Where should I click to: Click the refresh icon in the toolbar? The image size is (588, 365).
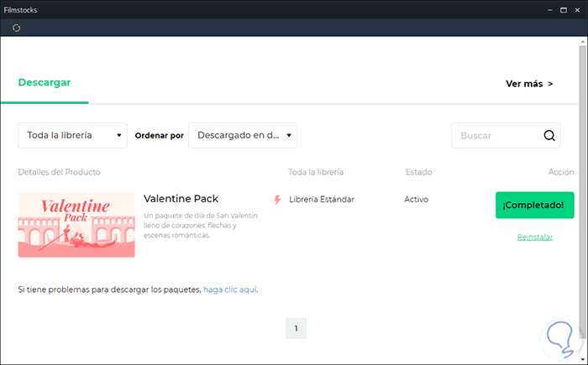click(16, 28)
